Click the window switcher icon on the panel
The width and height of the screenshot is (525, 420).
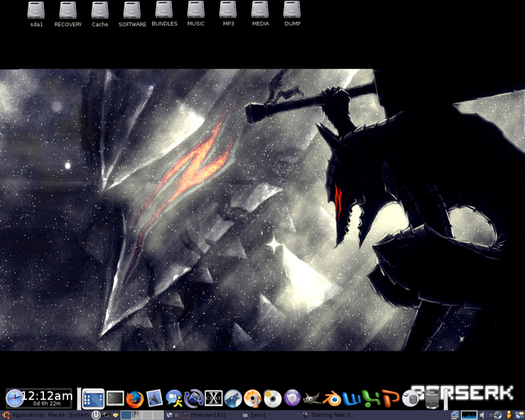169,415
